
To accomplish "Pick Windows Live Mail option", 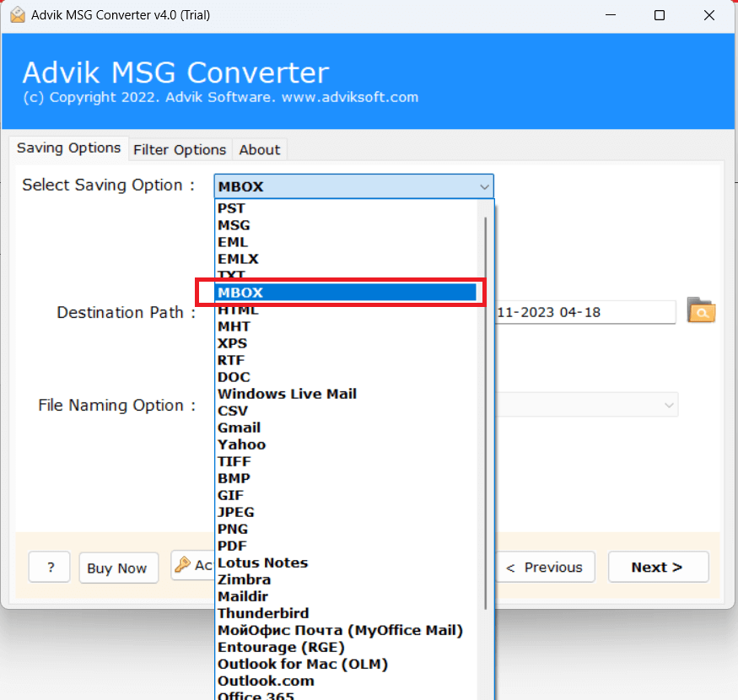I will [x=347, y=394].
